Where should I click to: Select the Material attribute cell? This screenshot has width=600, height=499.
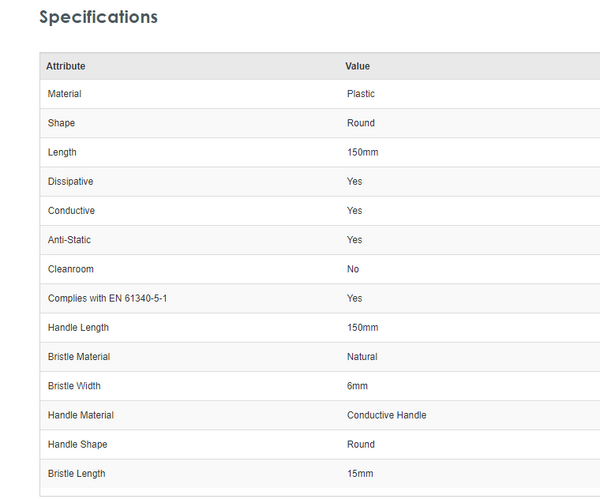tap(65, 94)
